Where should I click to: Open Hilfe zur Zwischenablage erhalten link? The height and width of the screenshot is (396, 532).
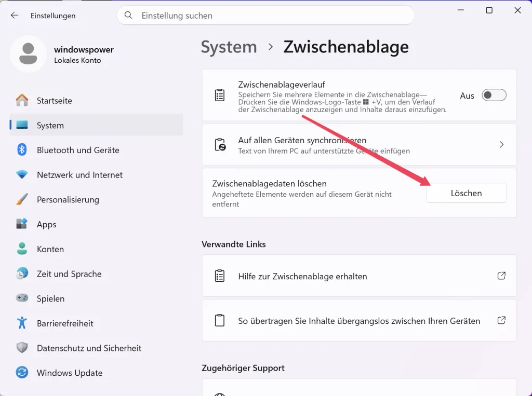click(x=360, y=276)
